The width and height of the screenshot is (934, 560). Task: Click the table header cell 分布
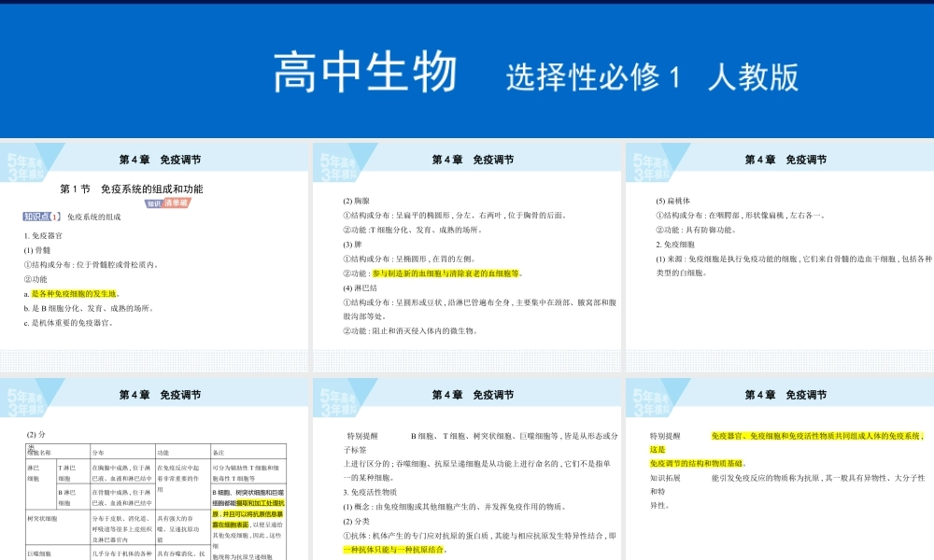122,453
